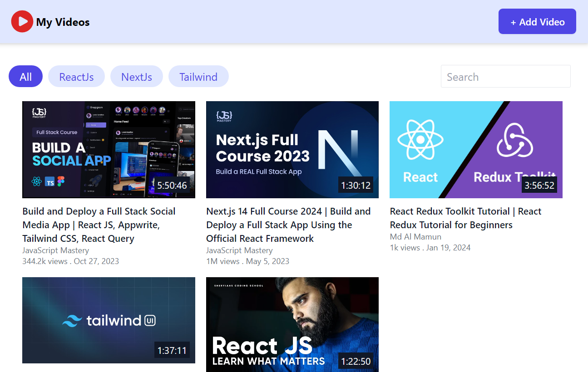
Task: Filter videos by NextJs tag
Action: 136,77
